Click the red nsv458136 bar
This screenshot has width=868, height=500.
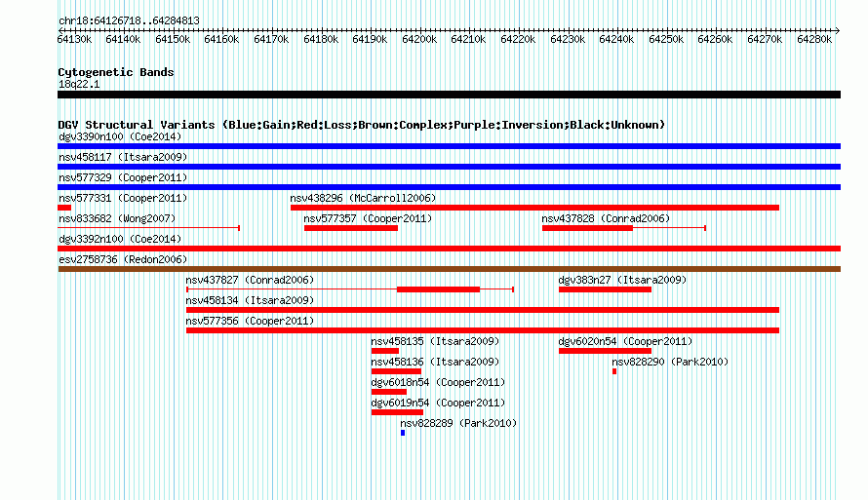tap(396, 371)
